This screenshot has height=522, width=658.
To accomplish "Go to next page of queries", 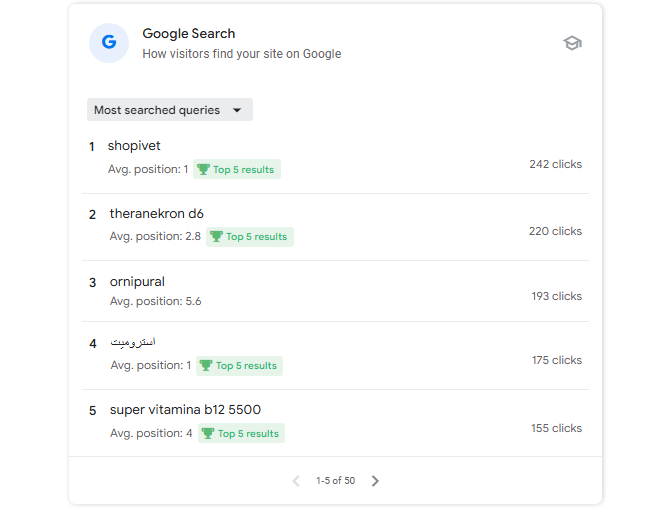I will click(376, 481).
